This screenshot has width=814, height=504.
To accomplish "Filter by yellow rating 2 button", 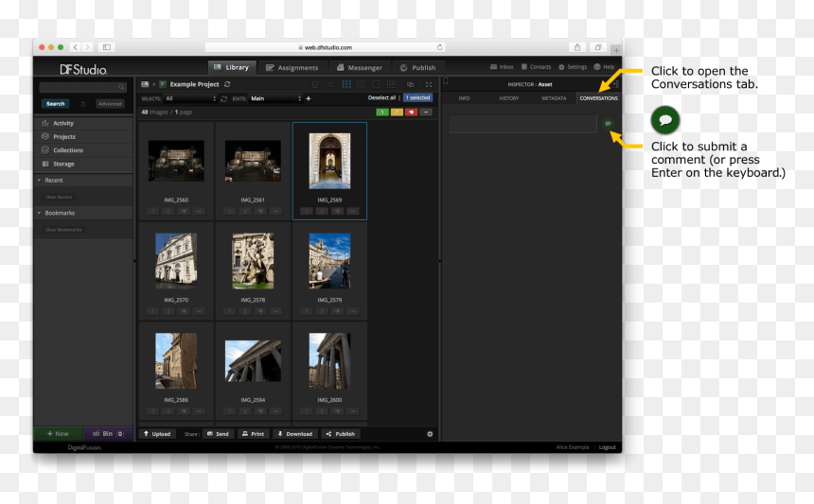I will [397, 112].
